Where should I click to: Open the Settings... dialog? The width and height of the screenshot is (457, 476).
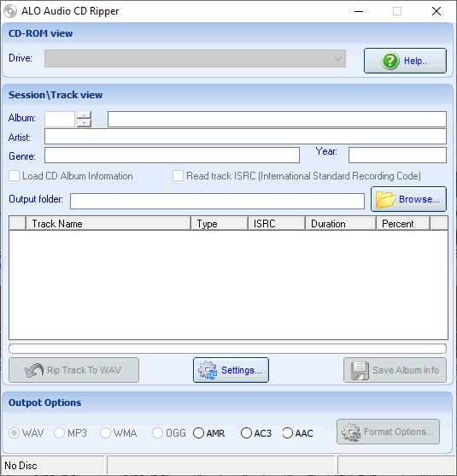coord(231,370)
